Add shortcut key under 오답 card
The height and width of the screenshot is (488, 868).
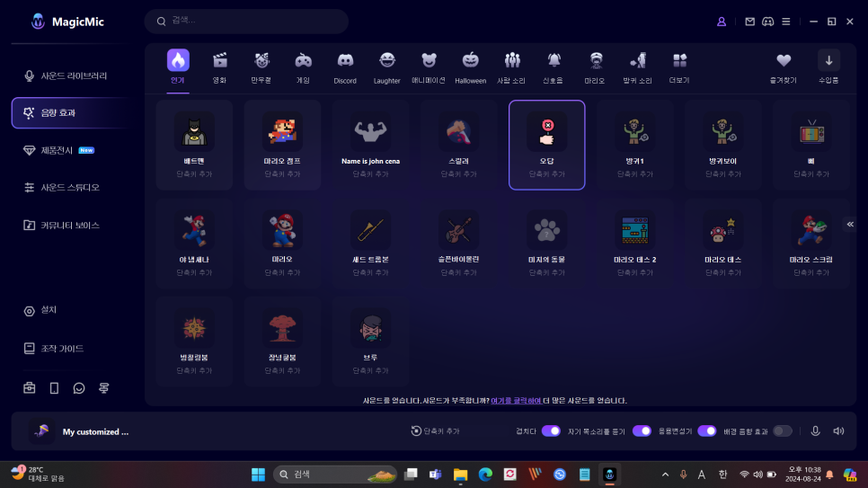pyautogui.click(x=547, y=174)
